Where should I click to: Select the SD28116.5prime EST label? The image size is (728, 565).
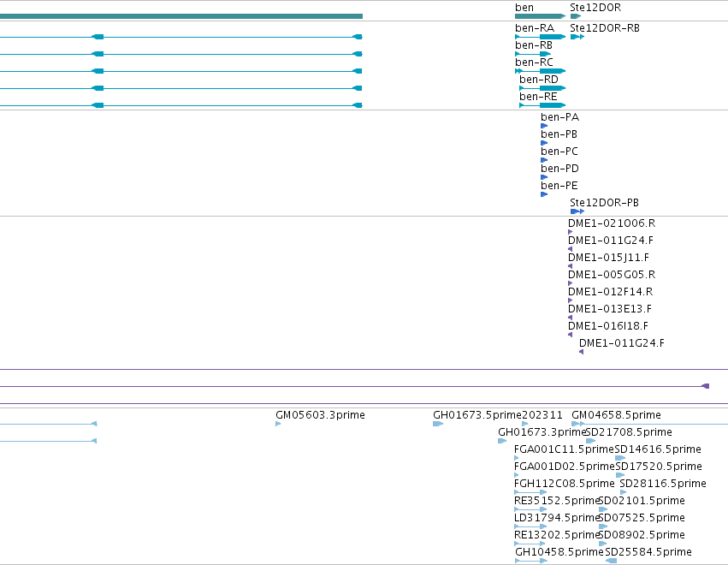coord(663,484)
